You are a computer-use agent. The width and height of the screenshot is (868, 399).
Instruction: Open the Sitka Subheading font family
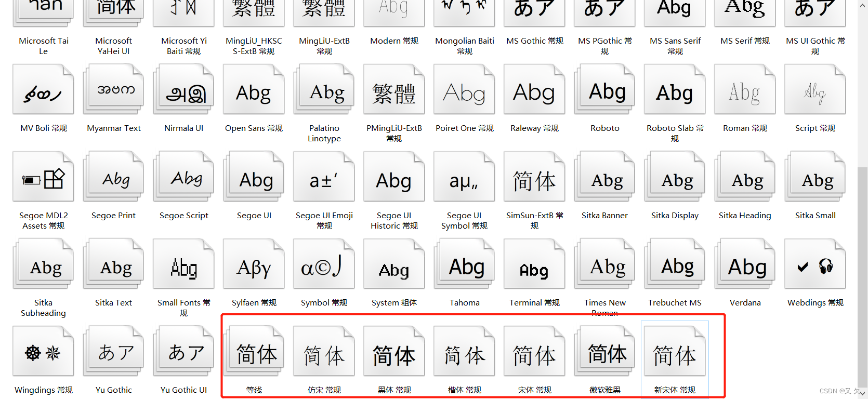43,263
